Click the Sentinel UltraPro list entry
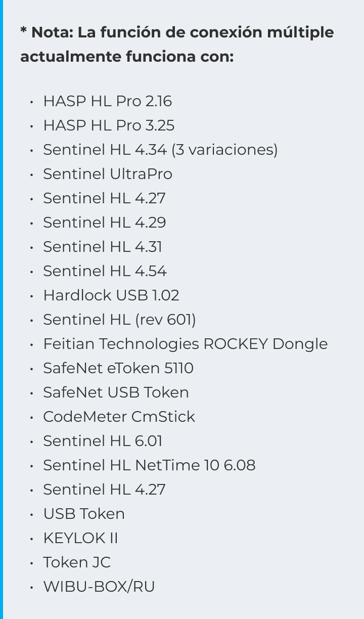364x619 pixels. pos(108,174)
